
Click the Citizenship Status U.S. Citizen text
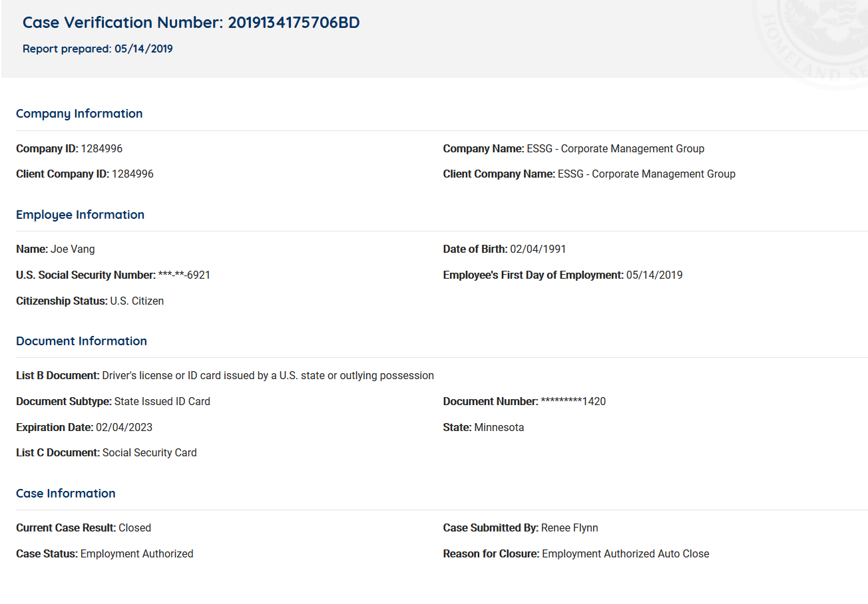click(x=136, y=301)
